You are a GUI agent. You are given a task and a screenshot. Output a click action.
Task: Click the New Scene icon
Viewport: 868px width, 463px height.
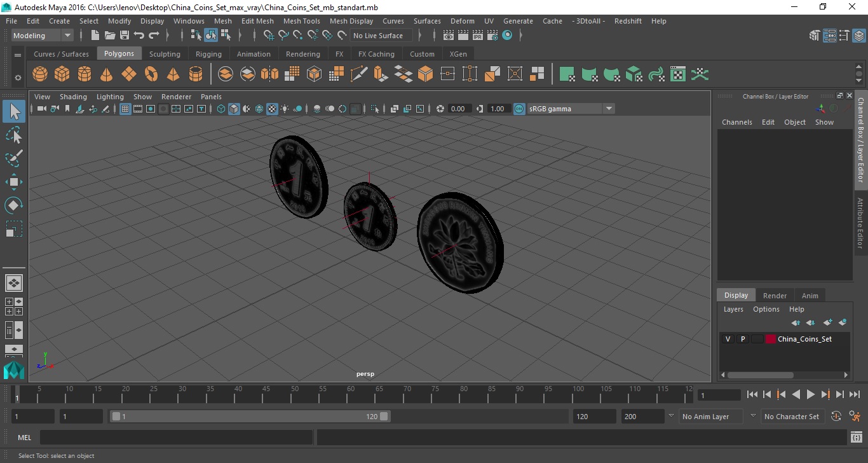(x=95, y=36)
